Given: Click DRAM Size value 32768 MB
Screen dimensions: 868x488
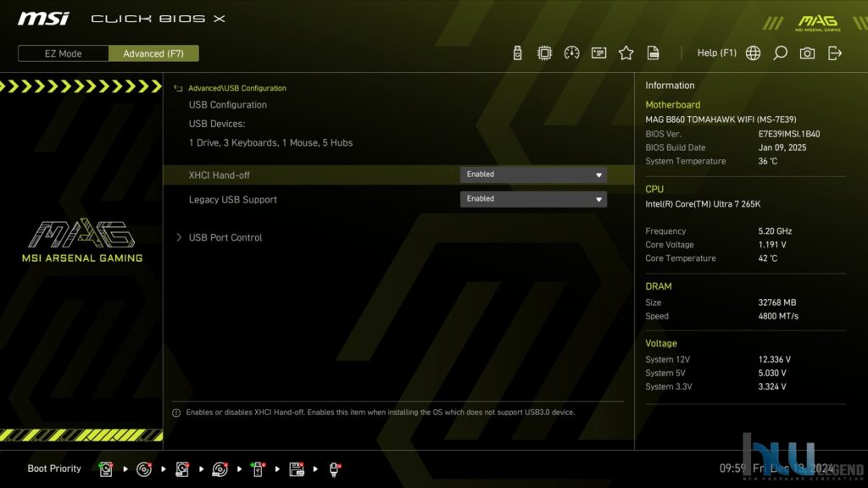Looking at the screenshot, I should [777, 302].
